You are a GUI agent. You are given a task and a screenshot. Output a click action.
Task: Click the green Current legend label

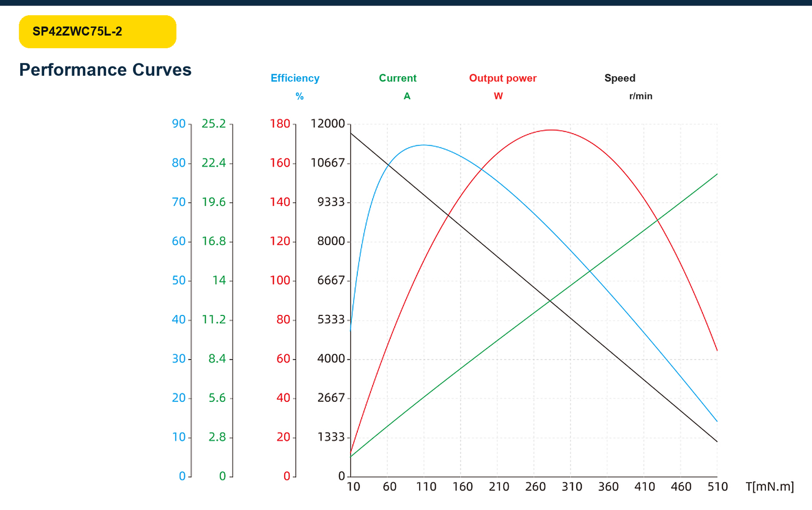(x=397, y=78)
